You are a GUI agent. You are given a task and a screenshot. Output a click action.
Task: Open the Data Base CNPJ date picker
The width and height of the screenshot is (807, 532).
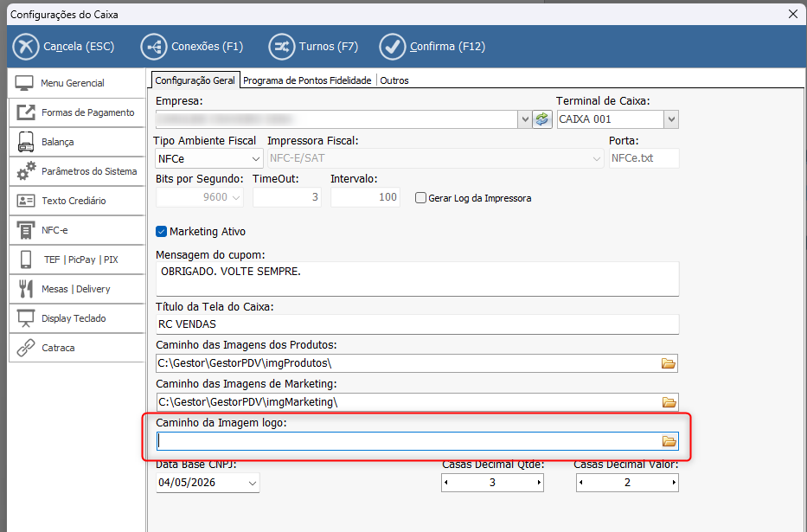coord(252,484)
